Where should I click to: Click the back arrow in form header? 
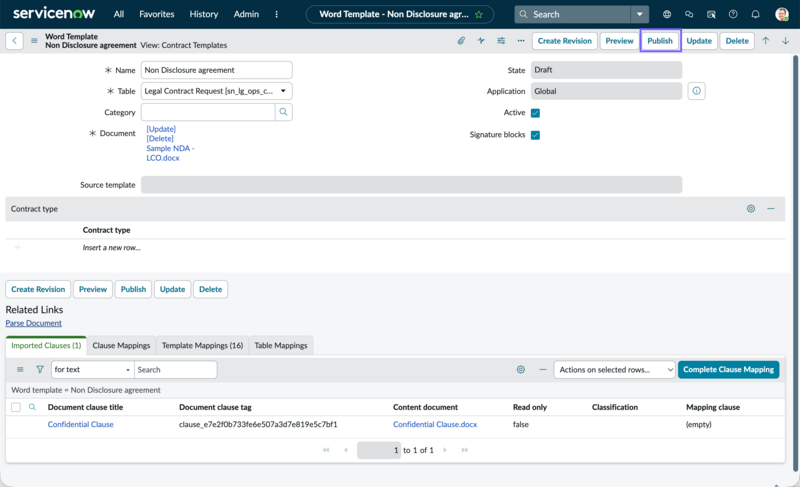click(x=14, y=41)
